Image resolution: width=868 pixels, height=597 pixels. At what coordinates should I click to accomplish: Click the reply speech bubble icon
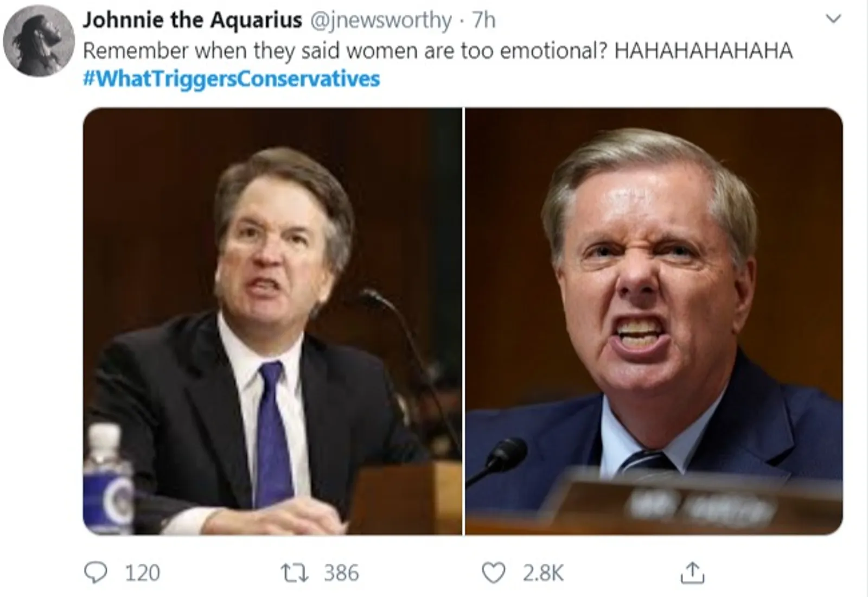(x=96, y=573)
